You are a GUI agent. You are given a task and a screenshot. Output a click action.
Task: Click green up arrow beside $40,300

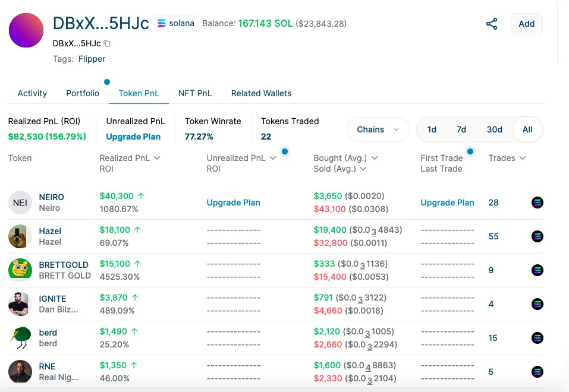(x=141, y=196)
